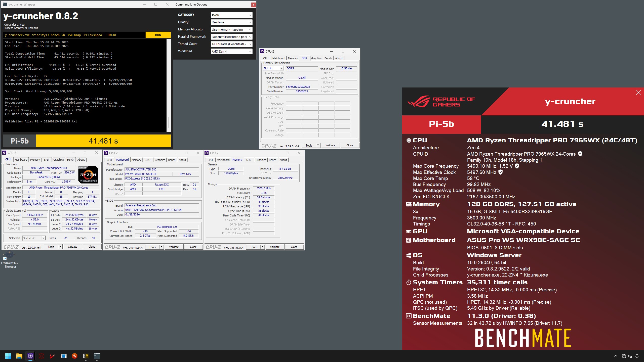The width and height of the screenshot is (644, 362).
Task: Open SPD tab in the Mainboard CPU-Z window
Action: click(148, 160)
